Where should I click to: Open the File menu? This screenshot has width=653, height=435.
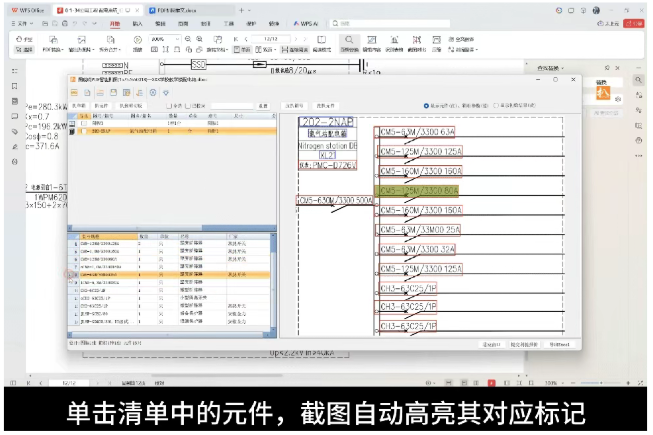pyautogui.click(x=22, y=24)
